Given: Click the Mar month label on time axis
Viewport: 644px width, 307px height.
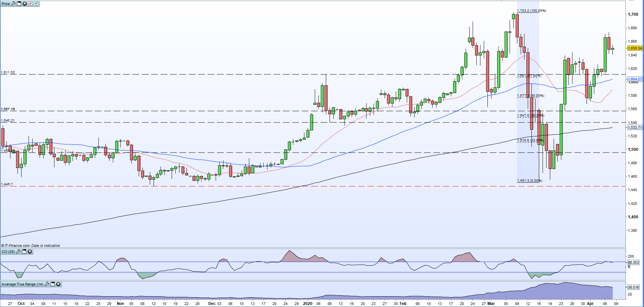Looking at the screenshot, I should click(x=491, y=304).
